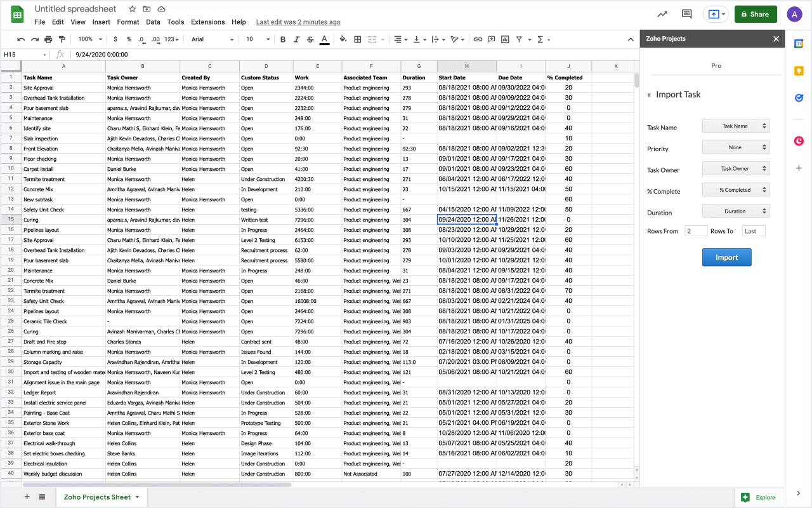Click the Rows From input field

point(696,231)
